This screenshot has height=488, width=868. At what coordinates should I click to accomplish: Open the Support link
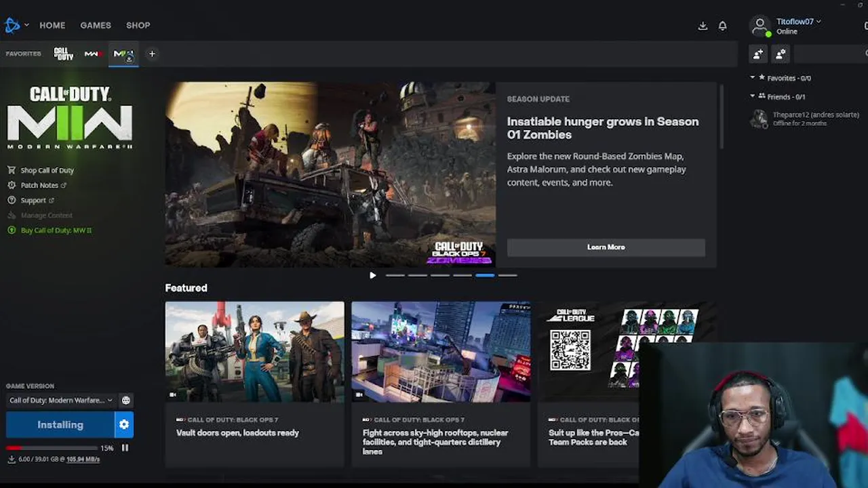[x=33, y=201]
